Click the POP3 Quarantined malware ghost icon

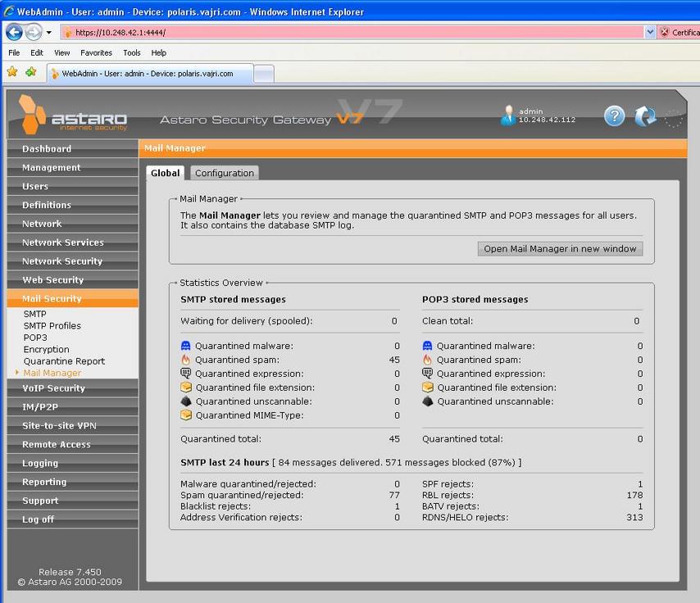[427, 346]
